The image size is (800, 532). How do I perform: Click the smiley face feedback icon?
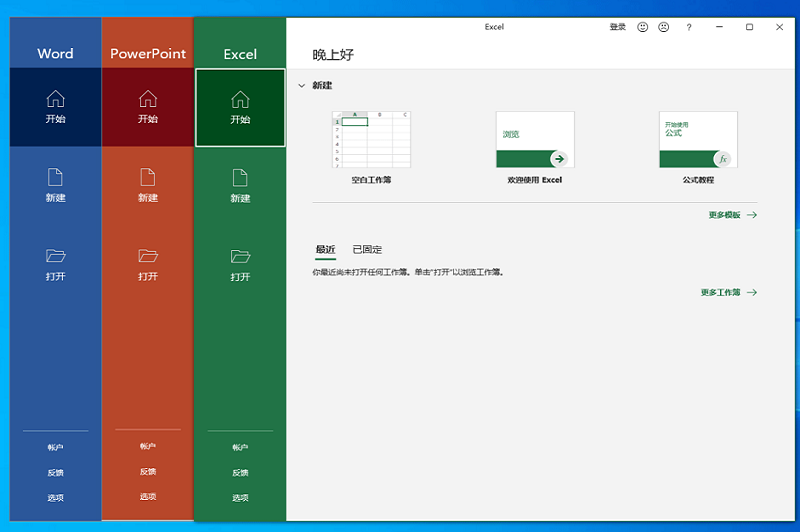pyautogui.click(x=643, y=27)
